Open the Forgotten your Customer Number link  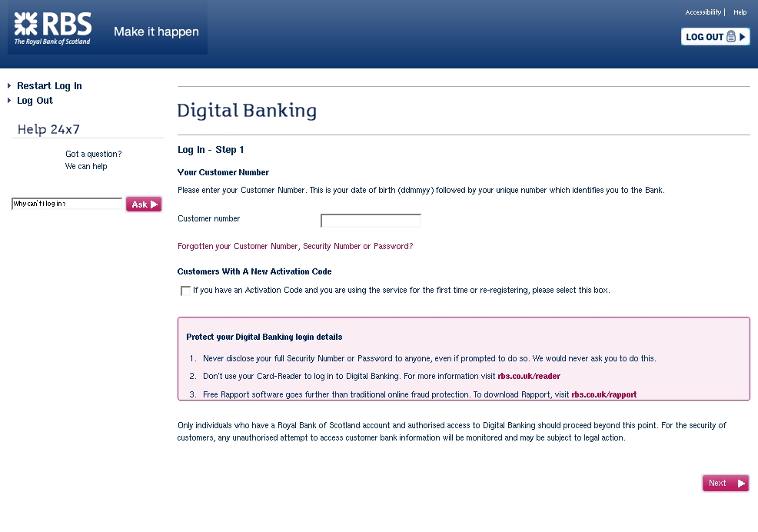[295, 246]
